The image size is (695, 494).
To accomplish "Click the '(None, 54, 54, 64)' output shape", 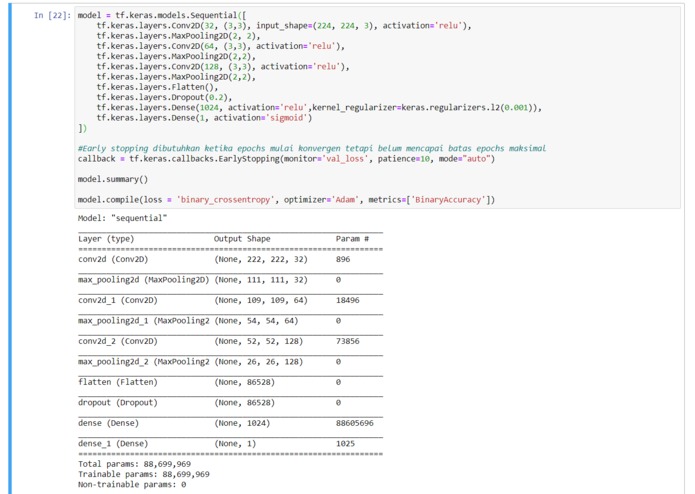I will coord(256,321).
